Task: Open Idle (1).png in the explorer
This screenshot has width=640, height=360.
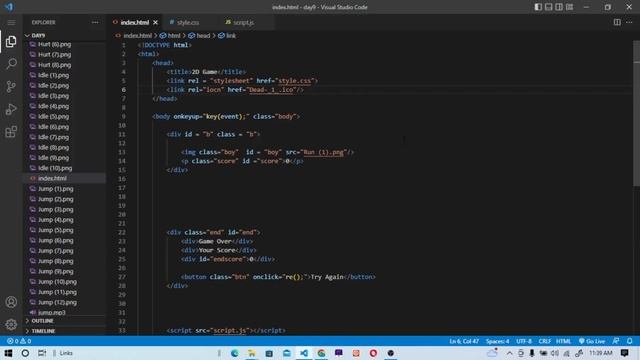Action: tap(53, 75)
